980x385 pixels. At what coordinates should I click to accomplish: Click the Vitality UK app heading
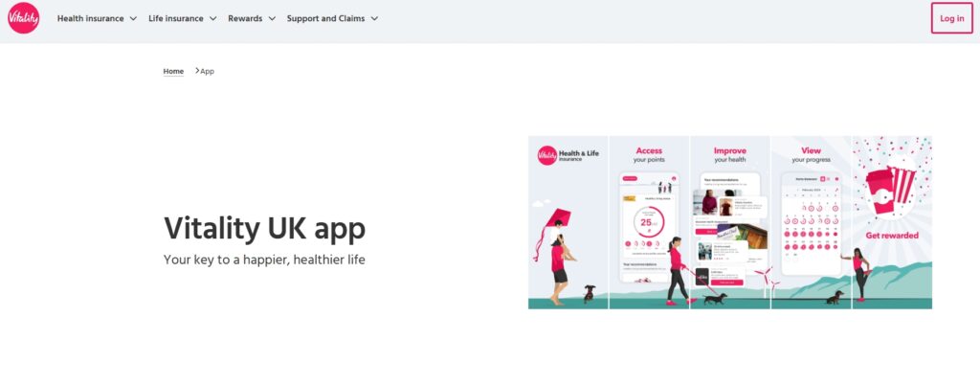point(264,229)
